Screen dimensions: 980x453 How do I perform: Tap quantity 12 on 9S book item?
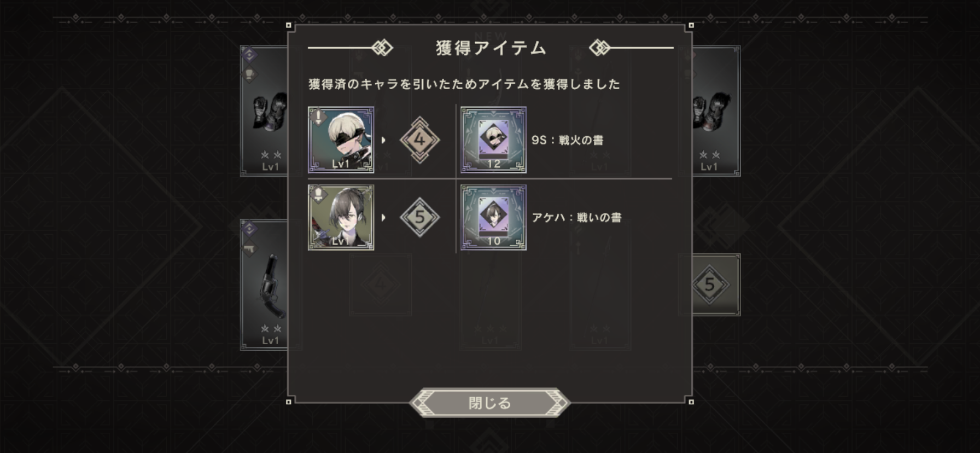[494, 164]
